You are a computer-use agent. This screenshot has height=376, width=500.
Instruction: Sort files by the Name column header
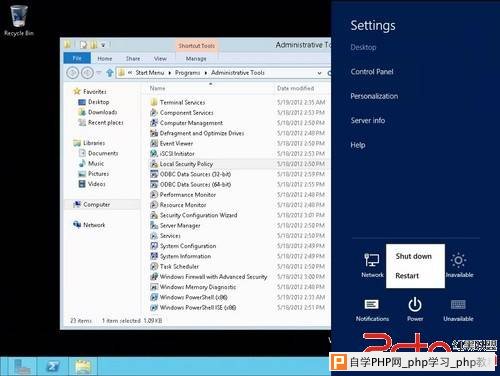point(157,88)
